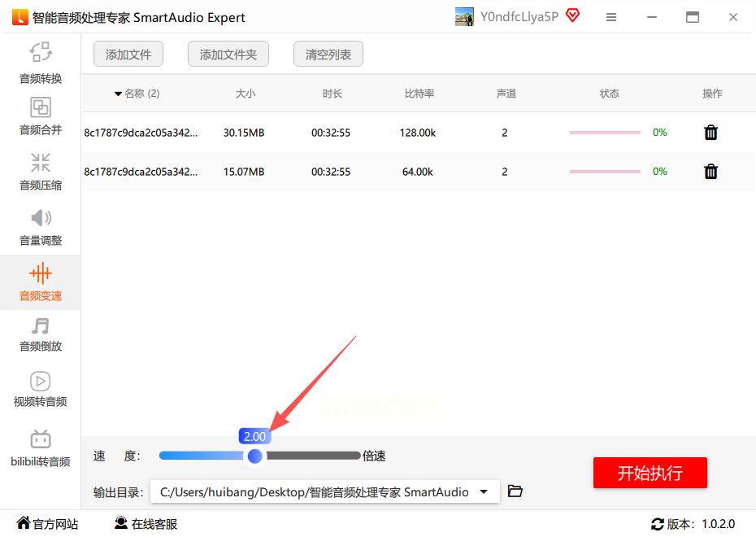756x537 pixels.
Task: Open the bilibili转音频 tool
Action: coord(41,448)
